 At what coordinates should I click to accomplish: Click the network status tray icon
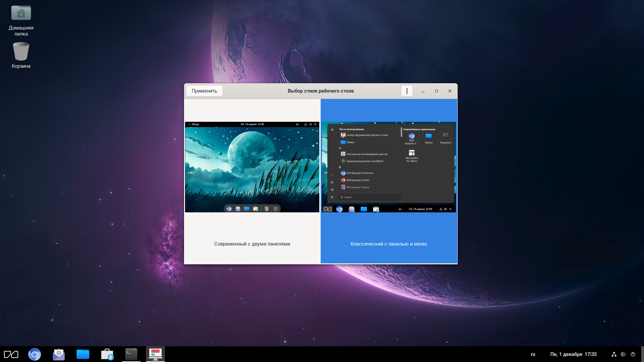point(614,354)
